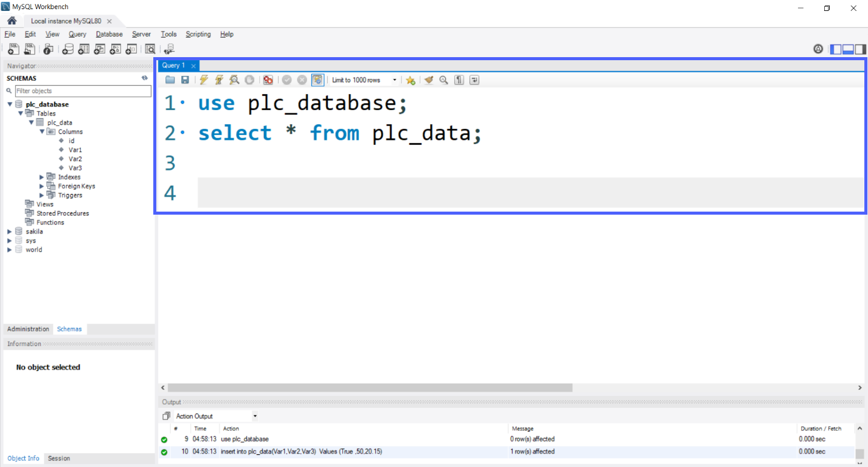Open the File menu
This screenshot has height=467, width=868.
(x=10, y=34)
